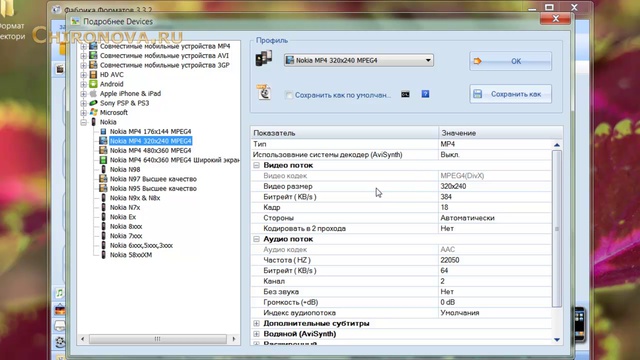
Task: Expand the Apple iPhone & iPad node
Action: click(x=84, y=93)
